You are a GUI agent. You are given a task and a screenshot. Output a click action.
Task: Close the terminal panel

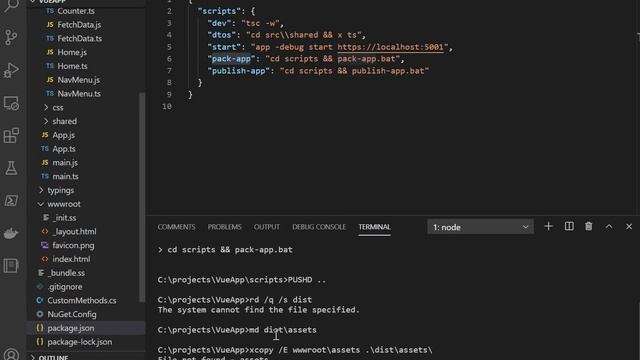coord(629,227)
